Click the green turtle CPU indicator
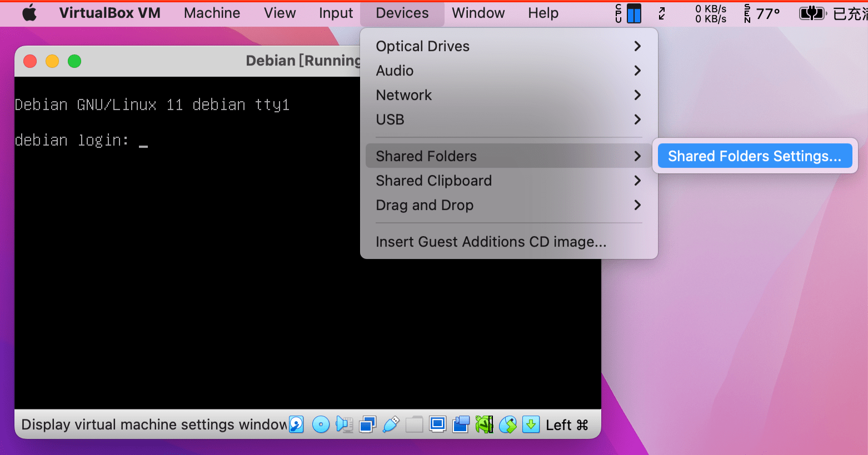The height and width of the screenshot is (455, 868). (484, 425)
